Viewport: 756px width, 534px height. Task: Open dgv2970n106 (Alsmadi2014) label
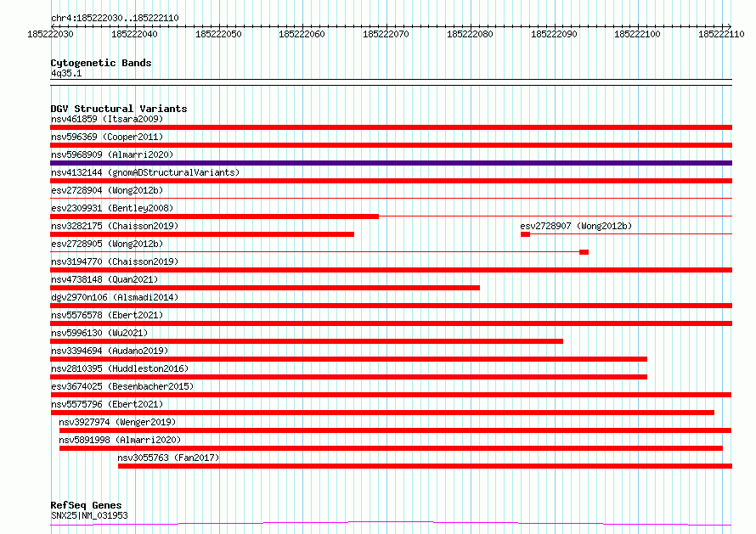pyautogui.click(x=115, y=297)
